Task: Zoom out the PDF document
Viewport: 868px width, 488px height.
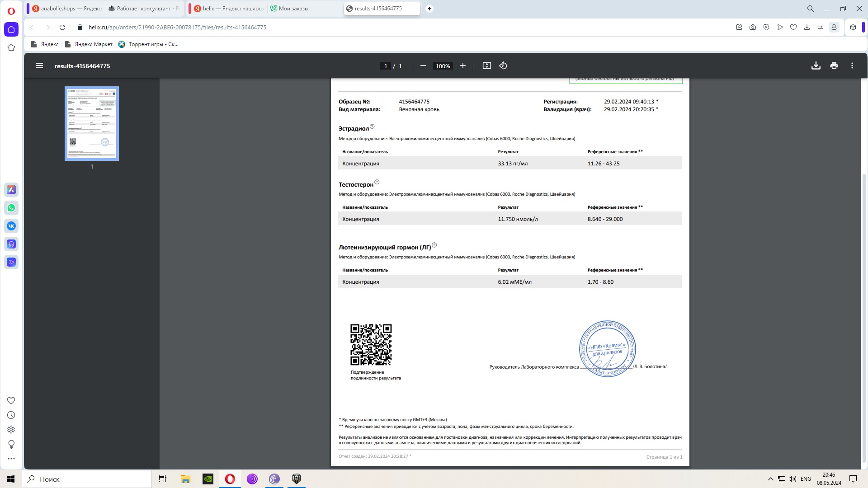Action: coord(423,66)
